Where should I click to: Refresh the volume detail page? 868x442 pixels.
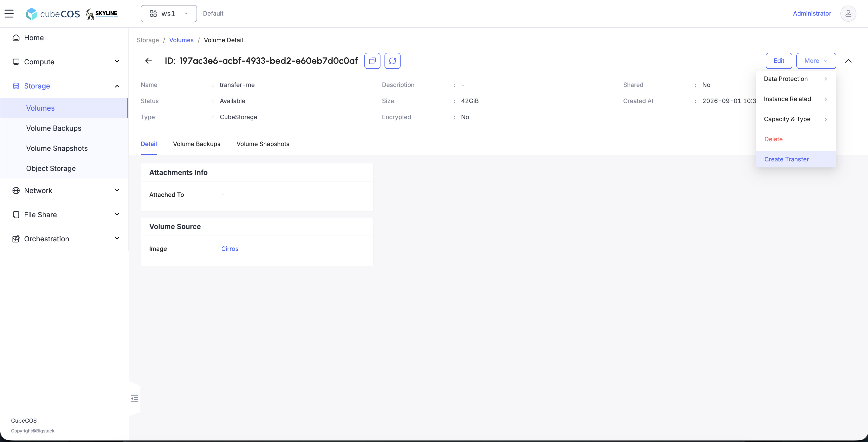(393, 61)
